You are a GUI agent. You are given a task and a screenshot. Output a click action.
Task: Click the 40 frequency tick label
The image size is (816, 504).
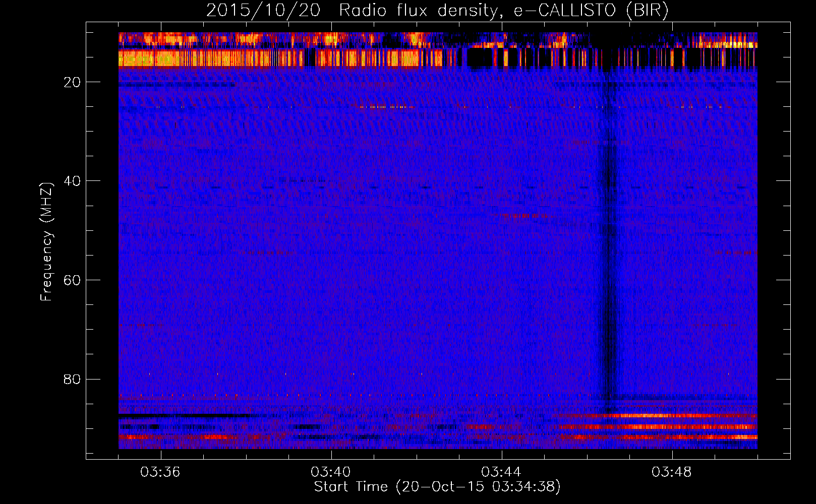click(x=72, y=181)
